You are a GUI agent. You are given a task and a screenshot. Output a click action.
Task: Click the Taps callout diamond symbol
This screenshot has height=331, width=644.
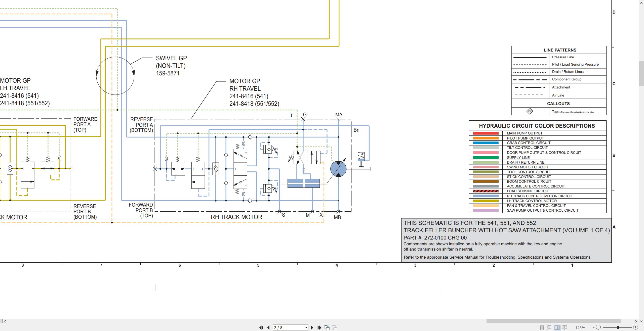[x=530, y=111]
